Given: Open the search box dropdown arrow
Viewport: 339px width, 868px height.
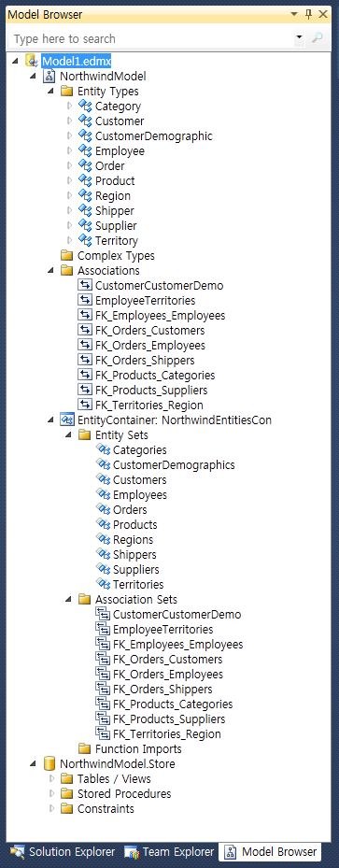Looking at the screenshot, I should [x=299, y=38].
